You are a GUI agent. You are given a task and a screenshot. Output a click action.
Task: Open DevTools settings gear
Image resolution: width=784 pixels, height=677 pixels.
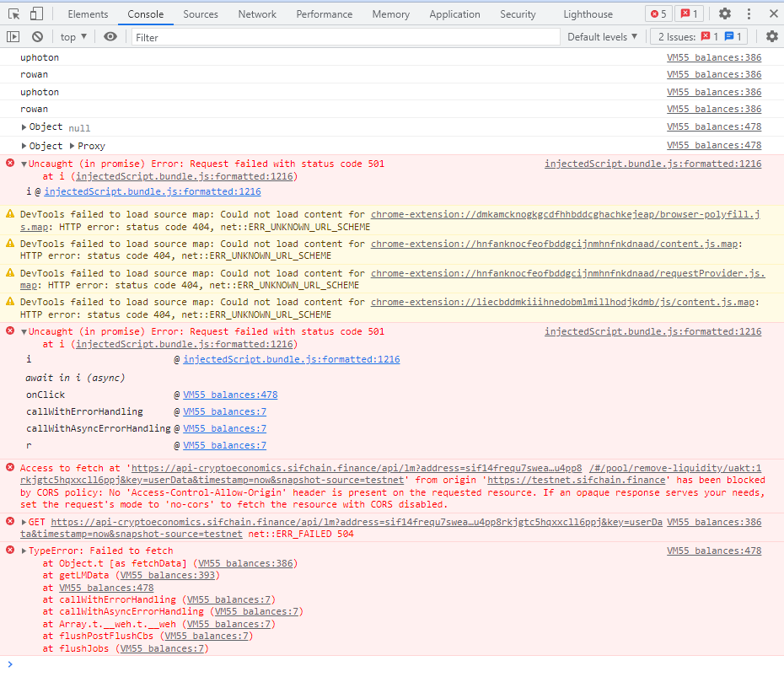725,14
